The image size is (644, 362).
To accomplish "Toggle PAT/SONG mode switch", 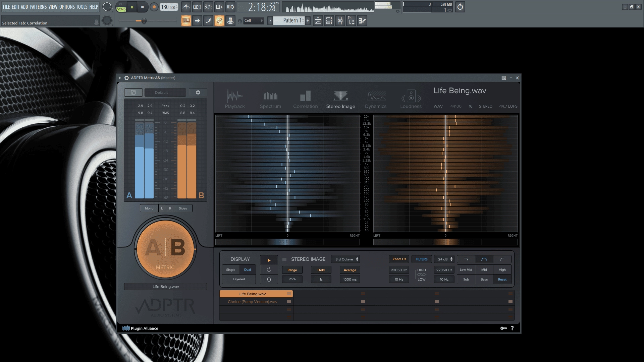I will (x=121, y=7).
